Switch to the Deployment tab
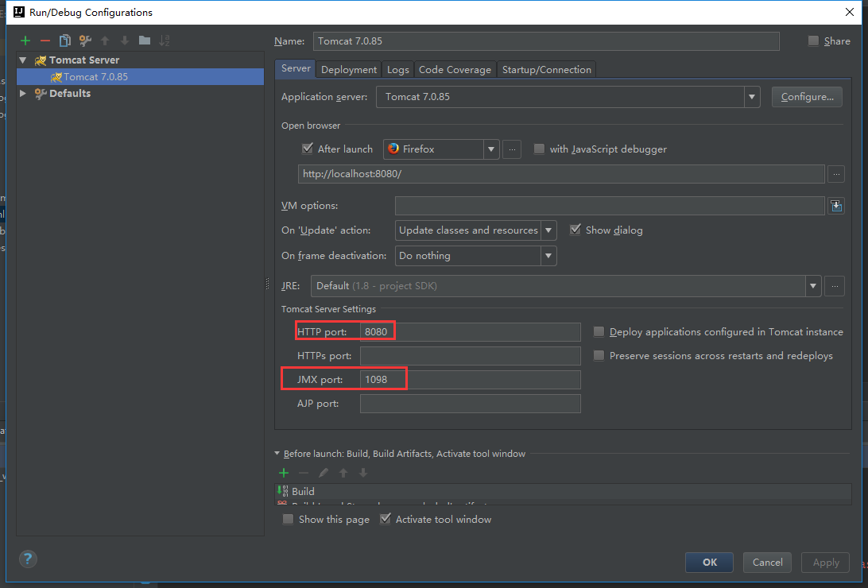Screen dimensions: 868x588 [349, 70]
